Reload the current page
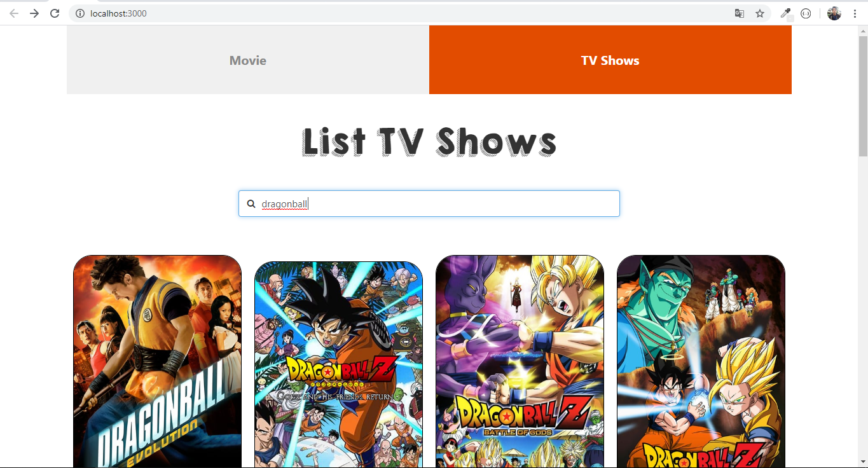868x468 pixels. 55,13
